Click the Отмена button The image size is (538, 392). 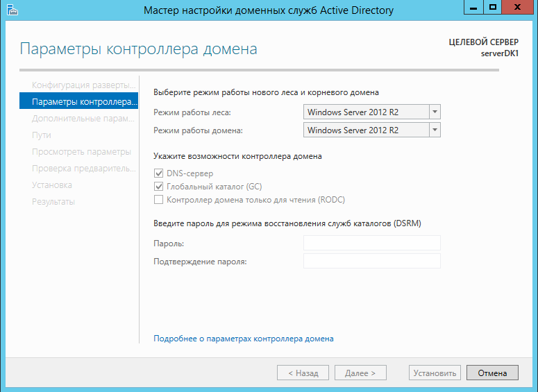[x=492, y=373]
